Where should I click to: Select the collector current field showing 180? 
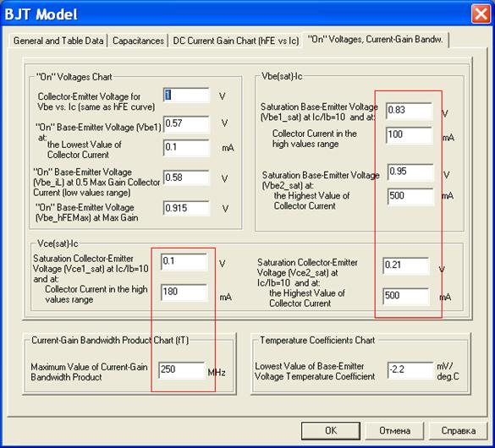184,292
